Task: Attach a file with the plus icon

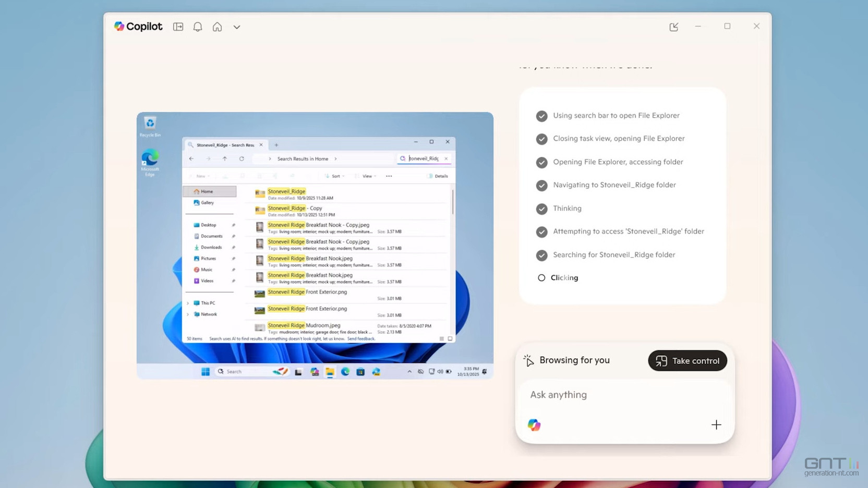Action: click(x=716, y=424)
